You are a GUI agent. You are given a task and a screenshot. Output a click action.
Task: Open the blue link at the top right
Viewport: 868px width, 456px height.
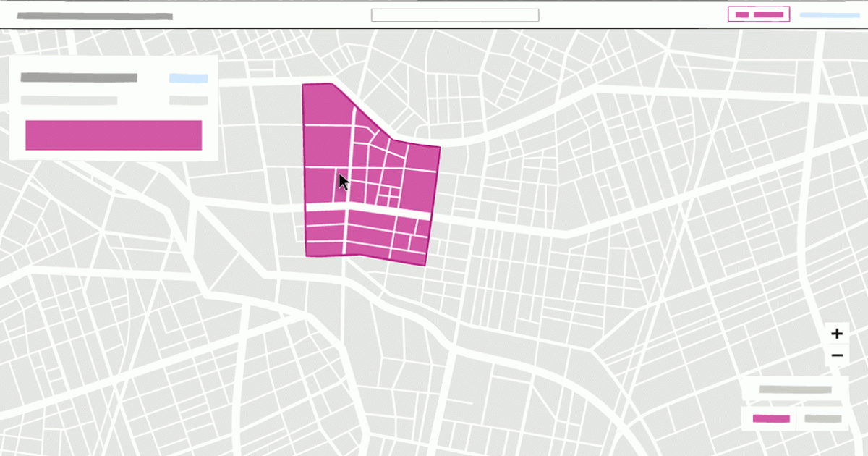click(830, 14)
